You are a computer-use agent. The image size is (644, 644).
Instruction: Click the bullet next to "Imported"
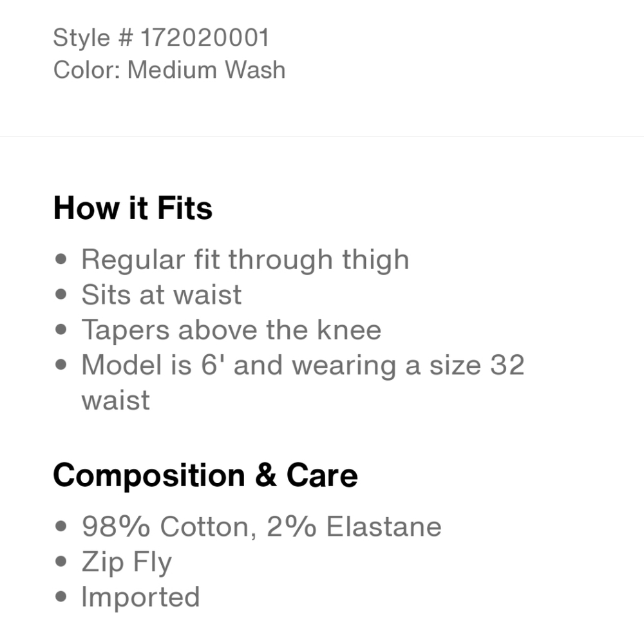tap(62, 597)
